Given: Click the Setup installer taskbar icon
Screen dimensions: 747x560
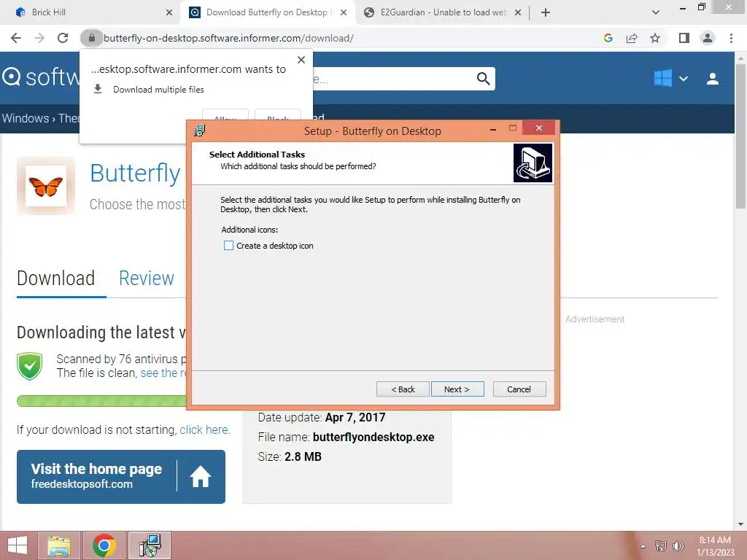Looking at the screenshot, I should (150, 545).
